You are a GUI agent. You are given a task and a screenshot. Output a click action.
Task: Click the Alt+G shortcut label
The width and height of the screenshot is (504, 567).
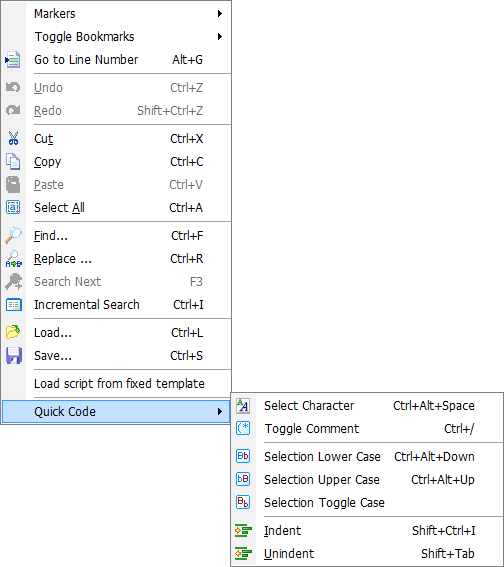[187, 60]
